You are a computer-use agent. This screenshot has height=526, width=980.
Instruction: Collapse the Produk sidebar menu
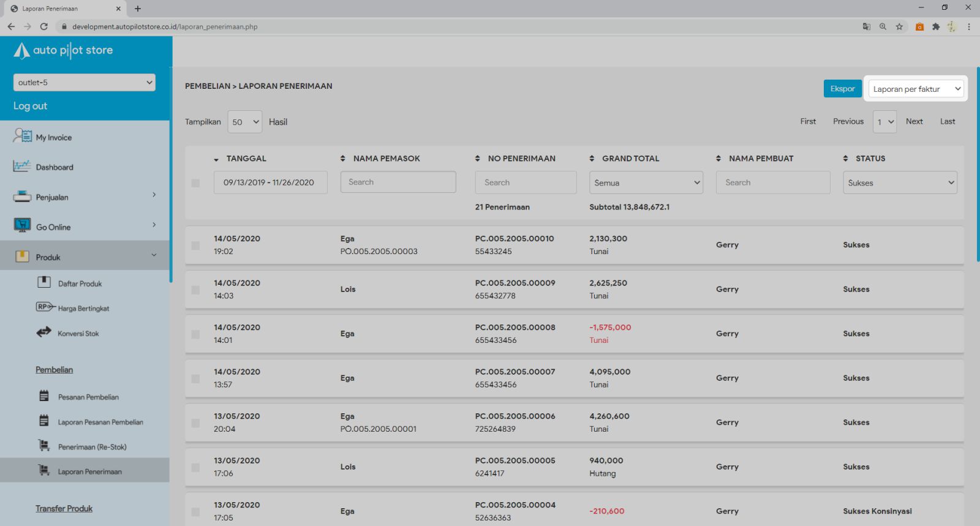coord(154,255)
